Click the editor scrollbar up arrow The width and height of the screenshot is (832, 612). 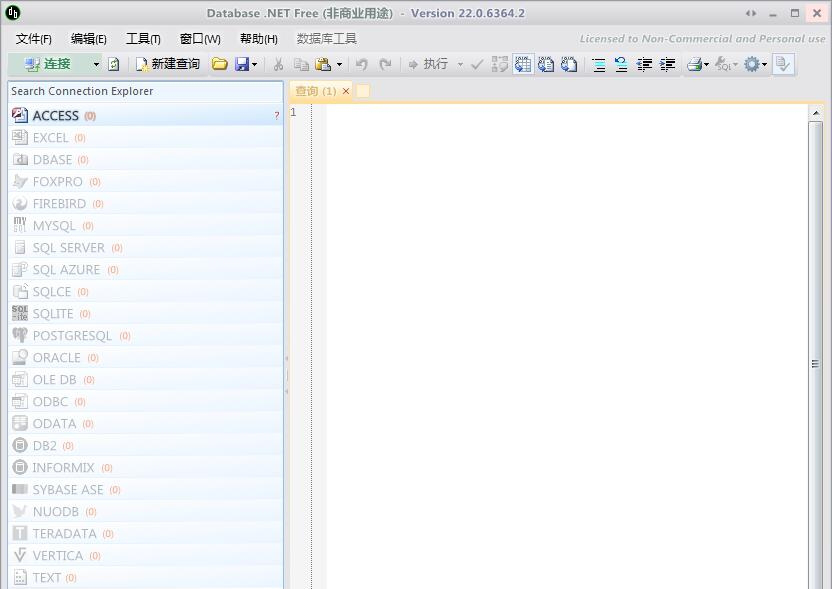coord(816,113)
